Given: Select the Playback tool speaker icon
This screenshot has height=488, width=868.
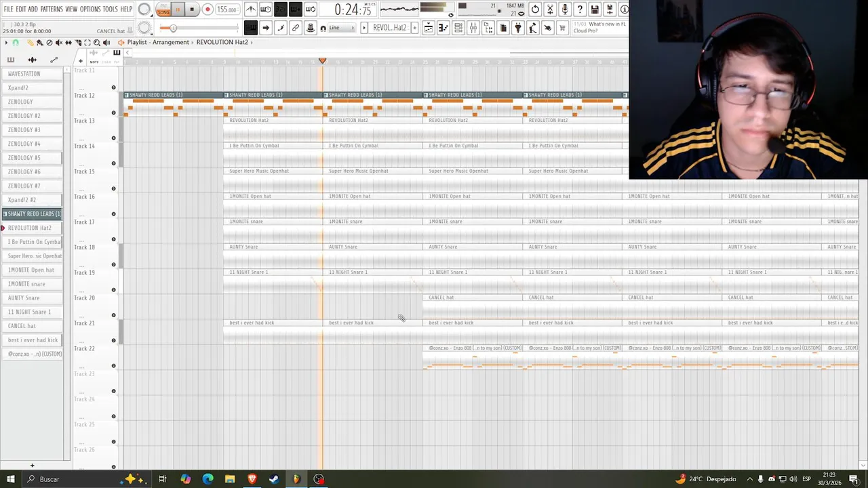Looking at the screenshot, I should coord(106,43).
